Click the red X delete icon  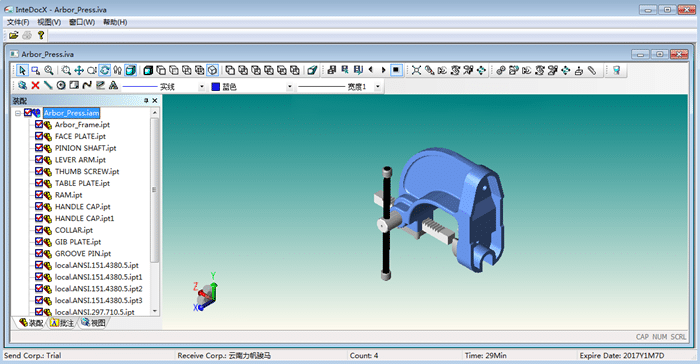pyautogui.click(x=35, y=86)
